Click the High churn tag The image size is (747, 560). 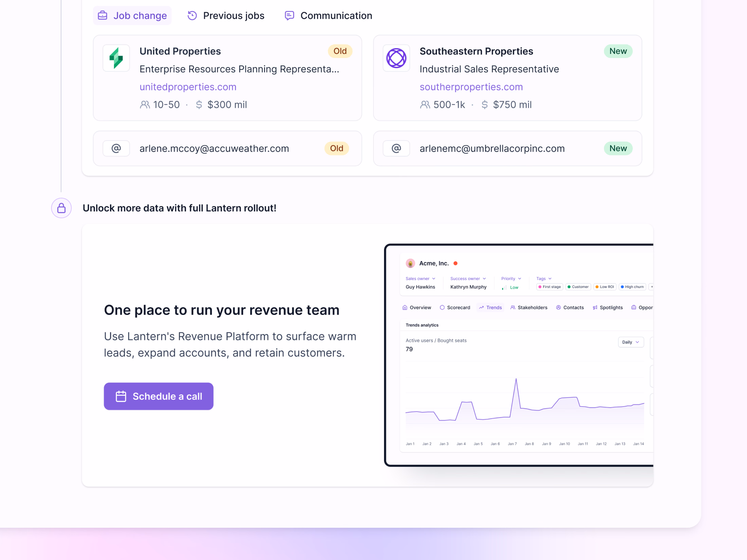click(x=632, y=287)
